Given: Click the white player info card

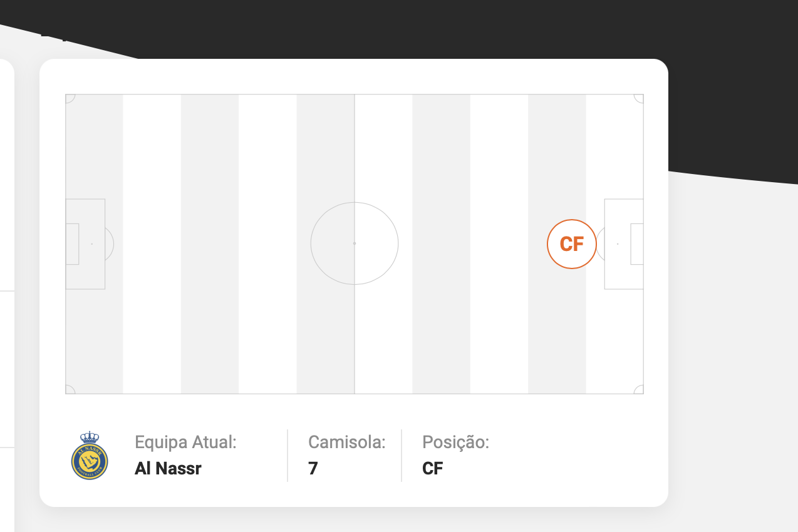Looking at the screenshot, I should (354, 282).
